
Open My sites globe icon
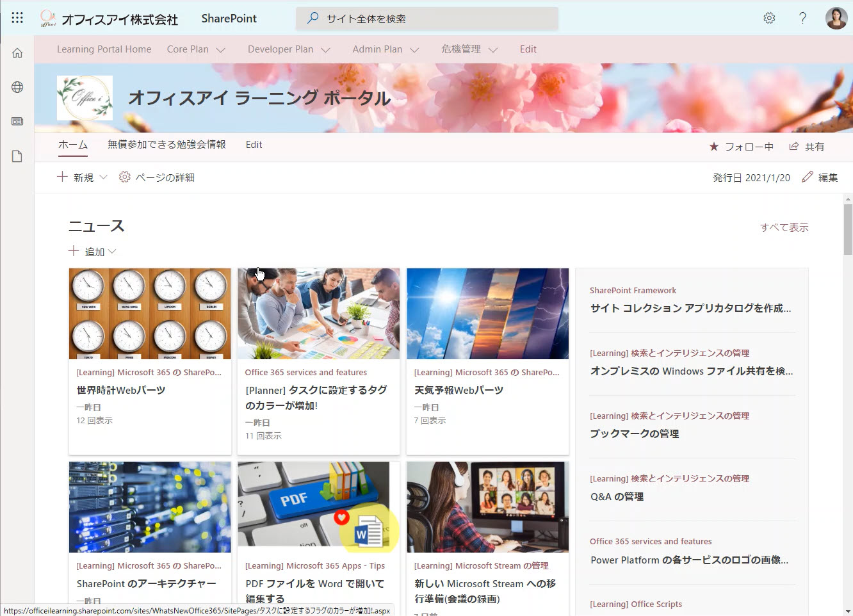click(x=17, y=87)
